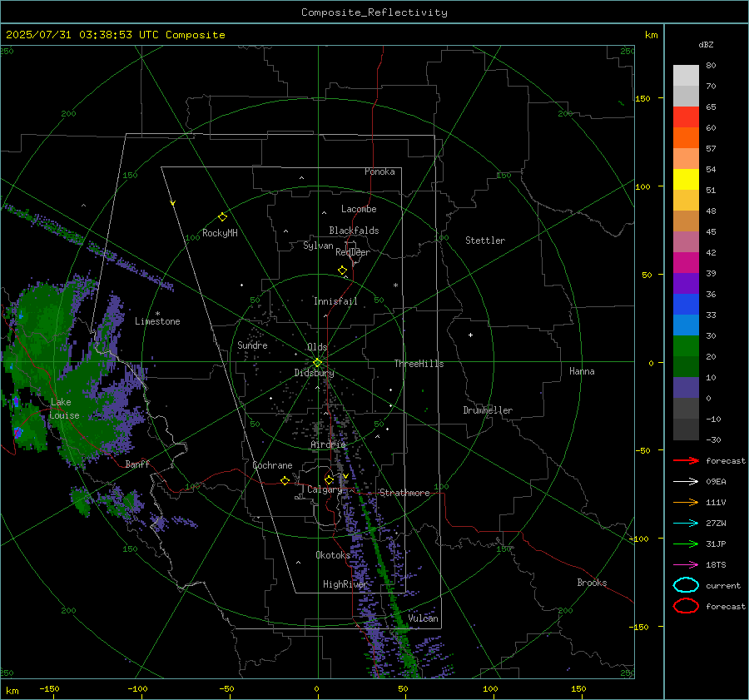Click the Limestone map label
This screenshot has height=700, width=749.
click(157, 321)
